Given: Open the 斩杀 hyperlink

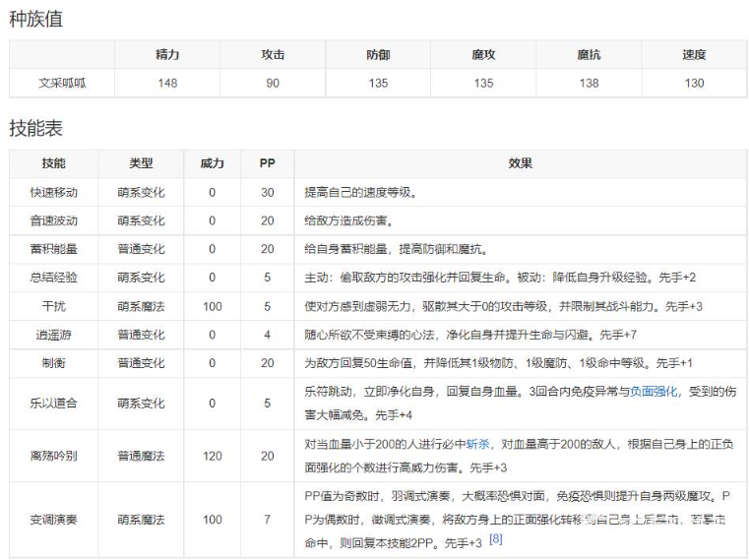Looking at the screenshot, I should click(x=477, y=445).
